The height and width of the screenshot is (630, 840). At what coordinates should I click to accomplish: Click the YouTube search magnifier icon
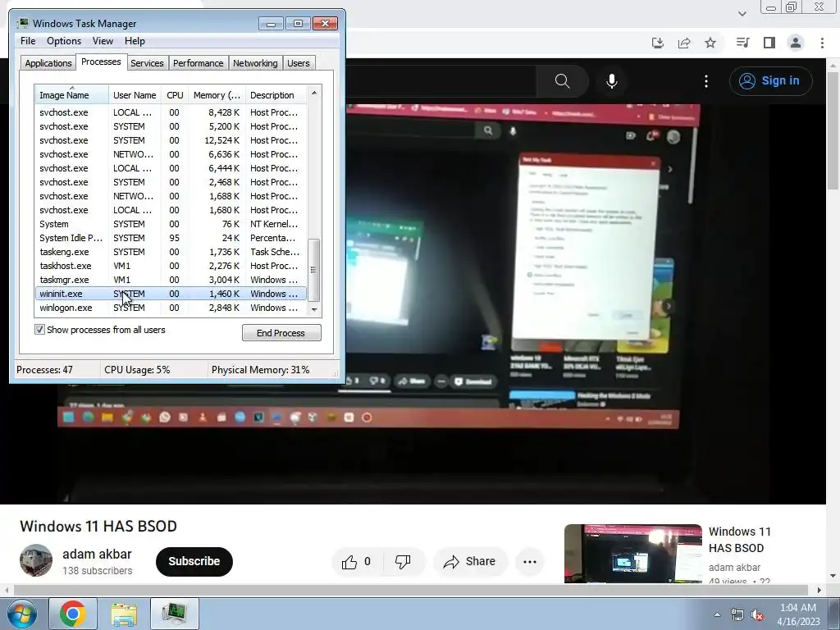562,81
